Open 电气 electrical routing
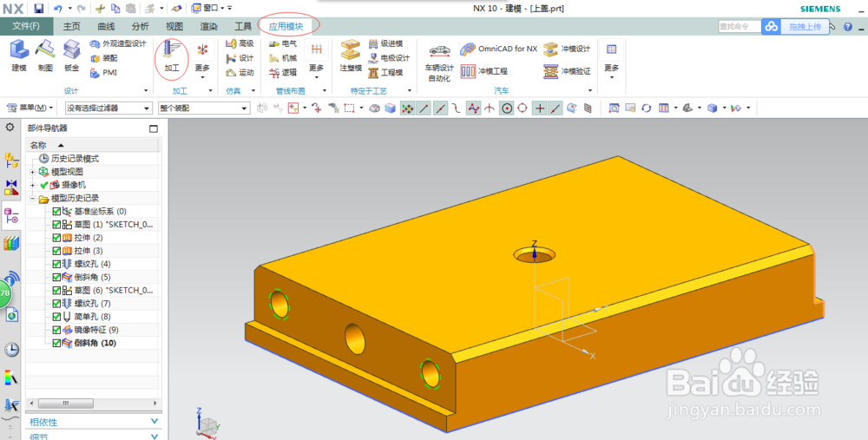This screenshot has width=868, height=440. 283,43
